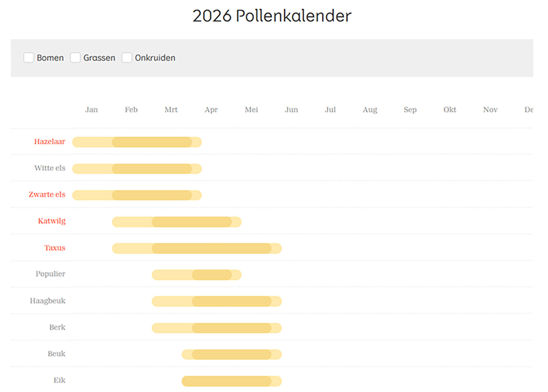Click the Okt month header
This screenshot has width=548, height=392.
pos(450,110)
